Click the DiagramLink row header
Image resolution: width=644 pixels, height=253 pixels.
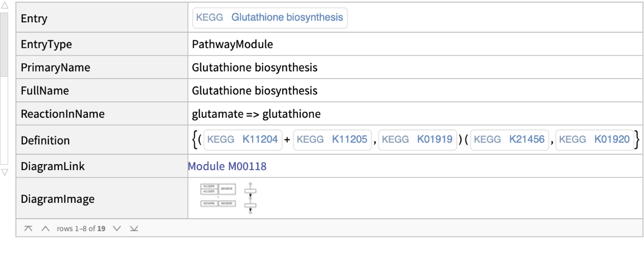tap(52, 166)
